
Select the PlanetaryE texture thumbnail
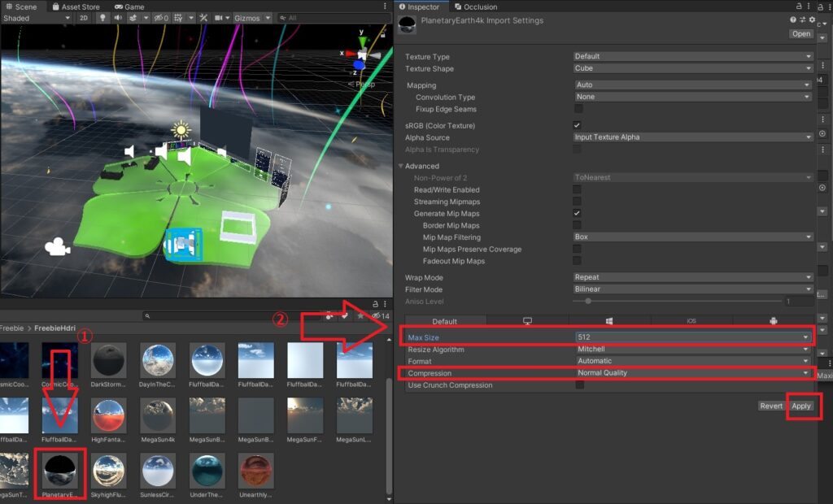click(x=59, y=472)
